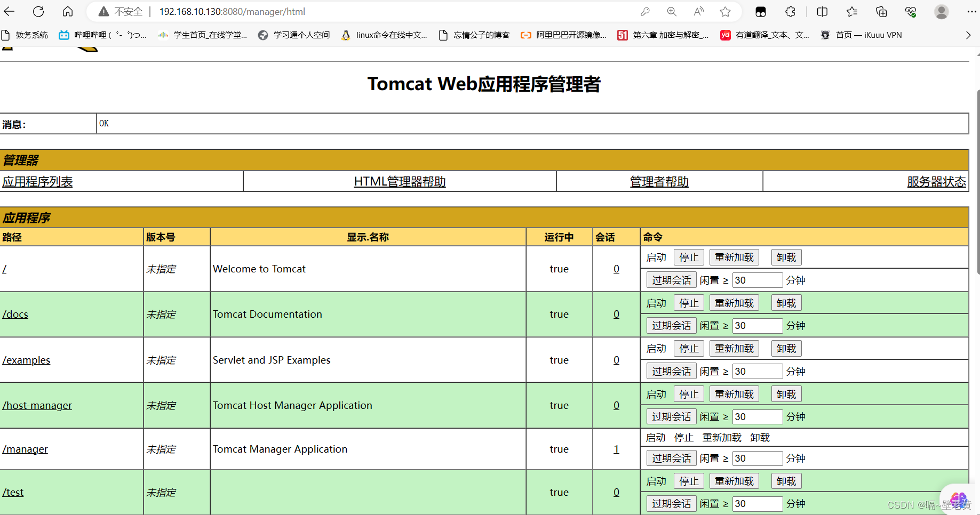Image resolution: width=980 pixels, height=515 pixels.
Task: Stop the /docs application
Action: tap(689, 303)
